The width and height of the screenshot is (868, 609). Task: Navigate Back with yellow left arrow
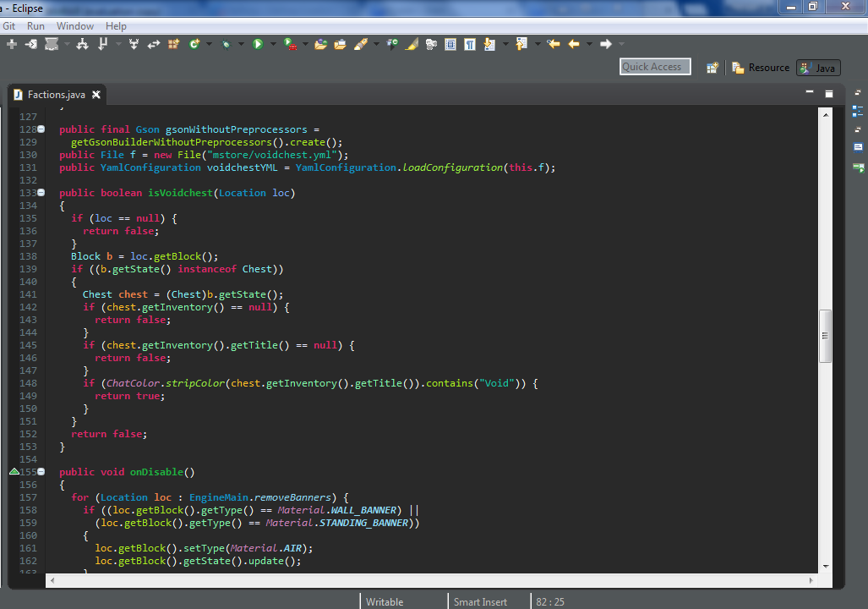pos(574,44)
